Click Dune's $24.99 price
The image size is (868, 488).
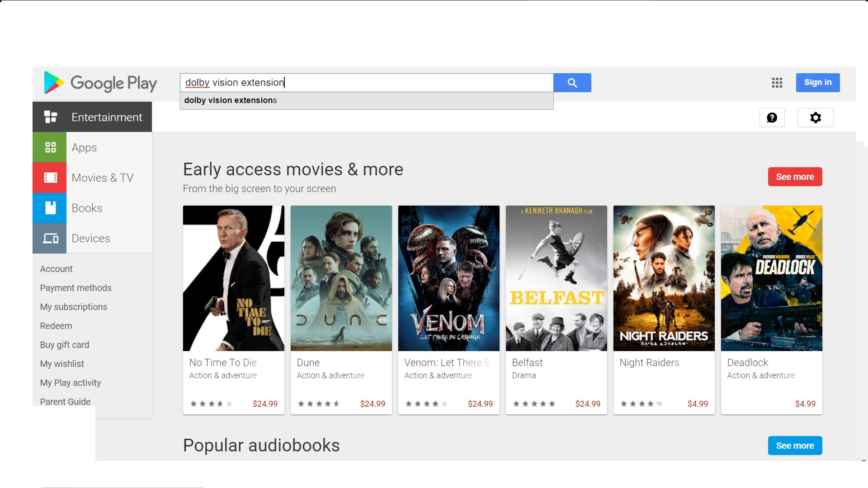[373, 404]
